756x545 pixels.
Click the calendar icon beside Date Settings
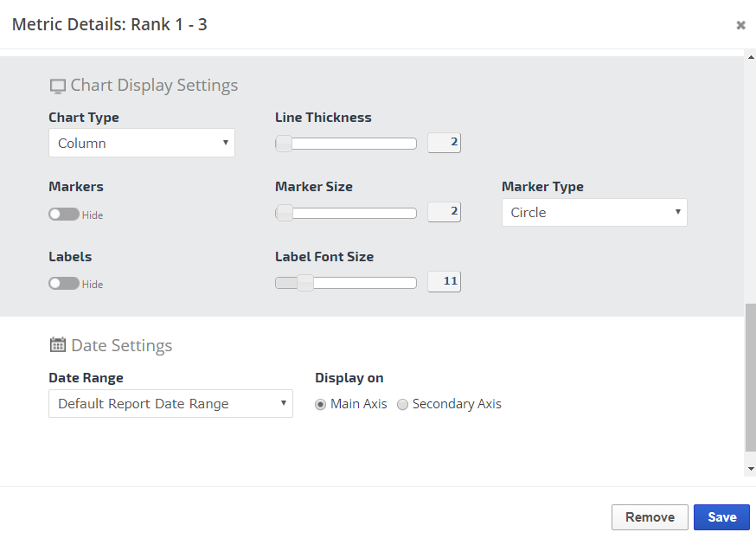coord(58,345)
